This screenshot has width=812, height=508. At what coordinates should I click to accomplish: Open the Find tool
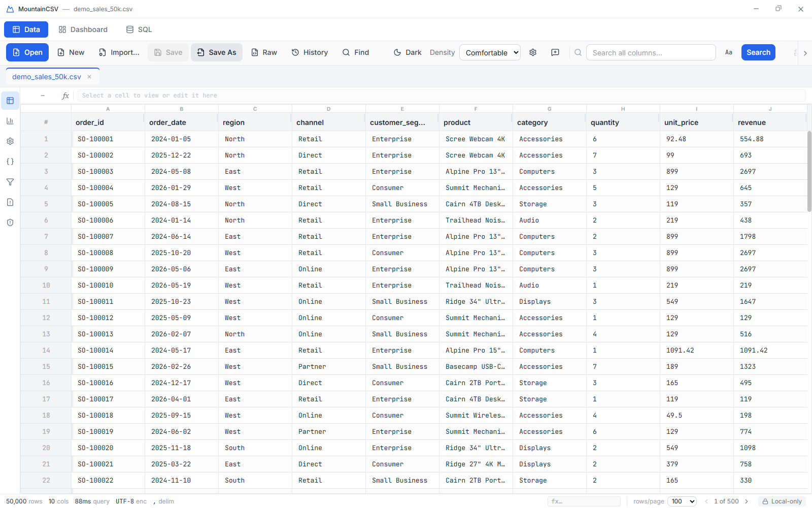[x=356, y=52]
